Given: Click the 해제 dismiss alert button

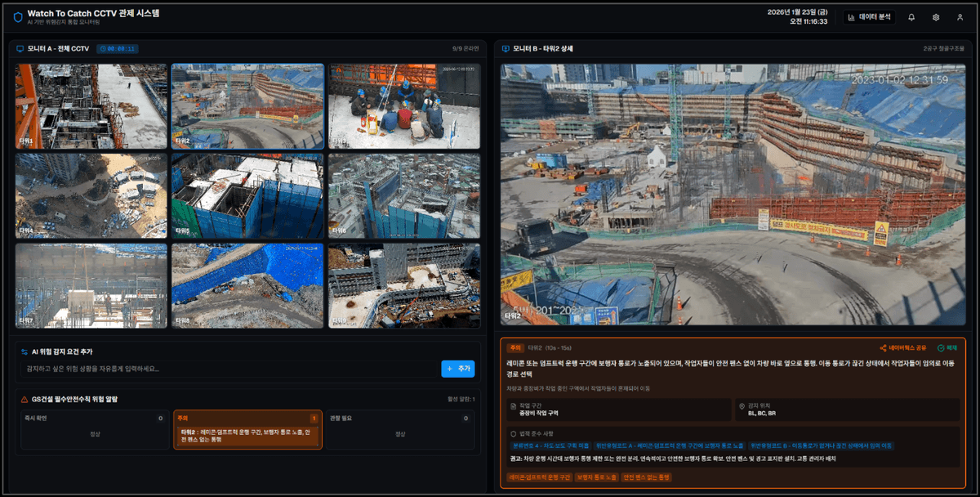Looking at the screenshot, I should pyautogui.click(x=947, y=347).
